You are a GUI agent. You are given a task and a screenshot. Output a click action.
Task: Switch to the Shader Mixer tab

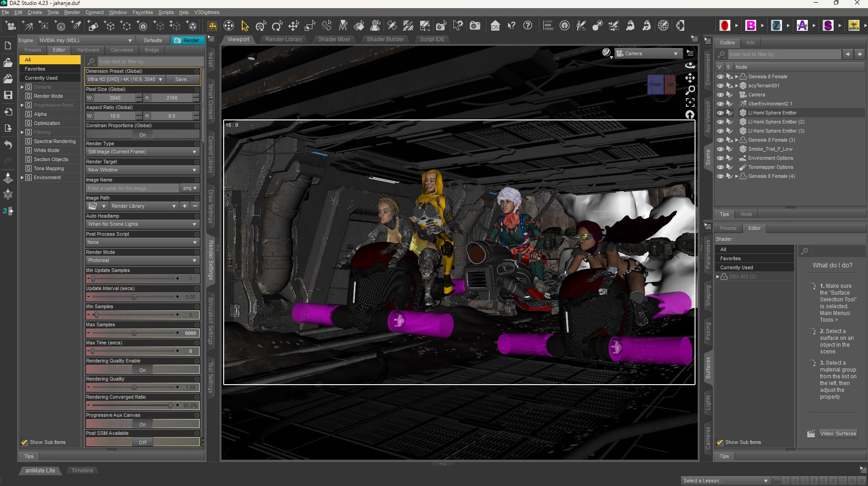pos(334,39)
